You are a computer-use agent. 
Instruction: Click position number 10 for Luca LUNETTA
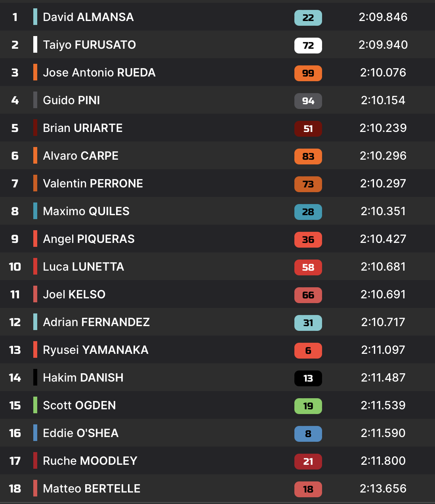15,267
